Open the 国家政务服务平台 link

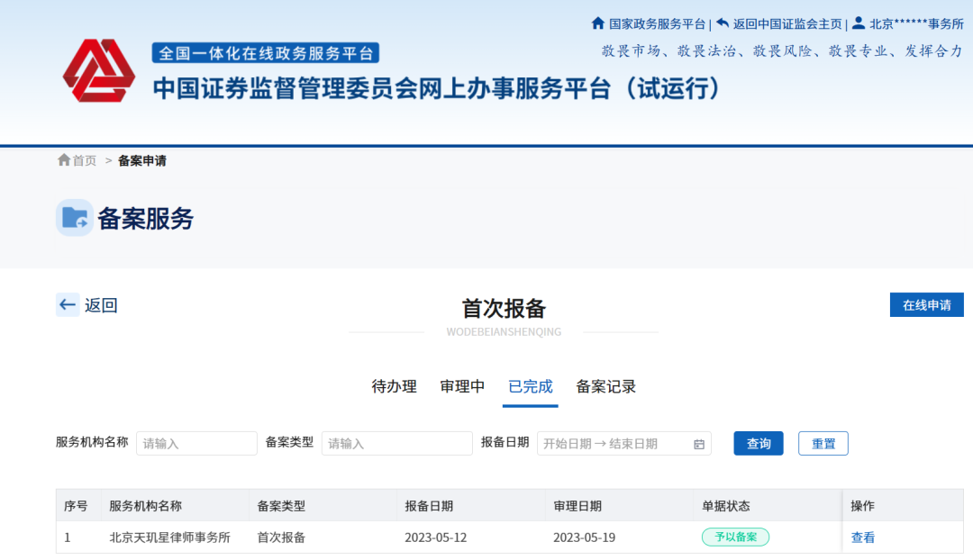657,23
